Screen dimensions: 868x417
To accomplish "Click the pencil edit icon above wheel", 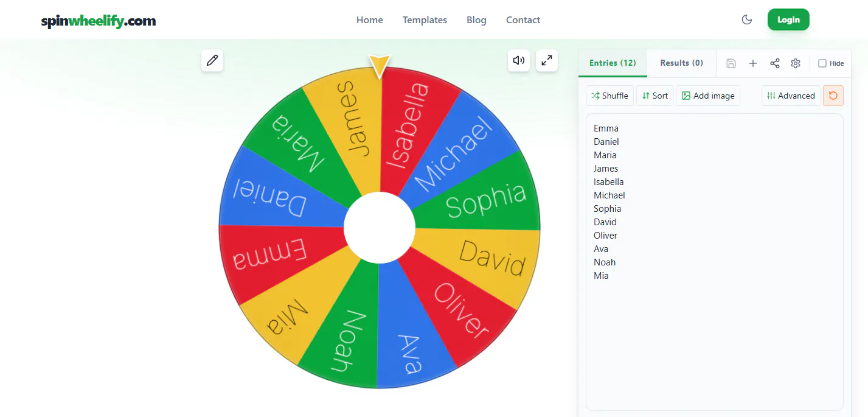I will click(212, 60).
